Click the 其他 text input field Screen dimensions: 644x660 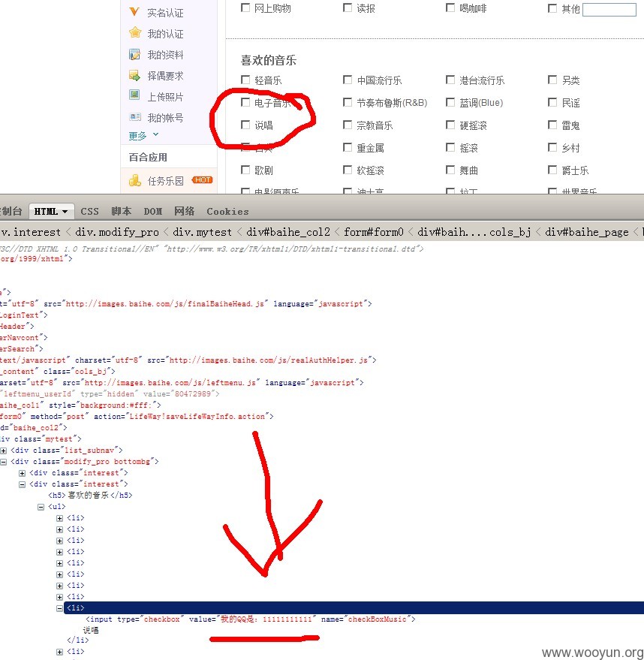pyautogui.click(x=609, y=9)
